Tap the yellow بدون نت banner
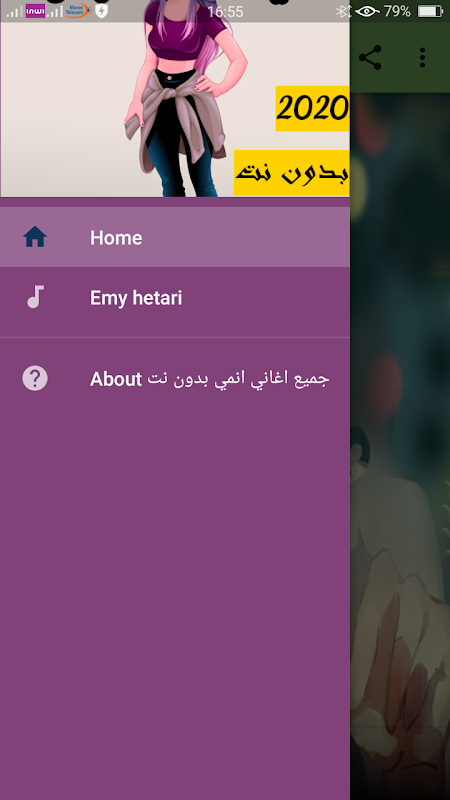The image size is (450, 800). tap(292, 173)
